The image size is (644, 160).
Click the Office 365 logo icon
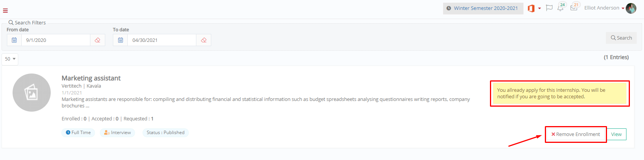[x=531, y=8]
